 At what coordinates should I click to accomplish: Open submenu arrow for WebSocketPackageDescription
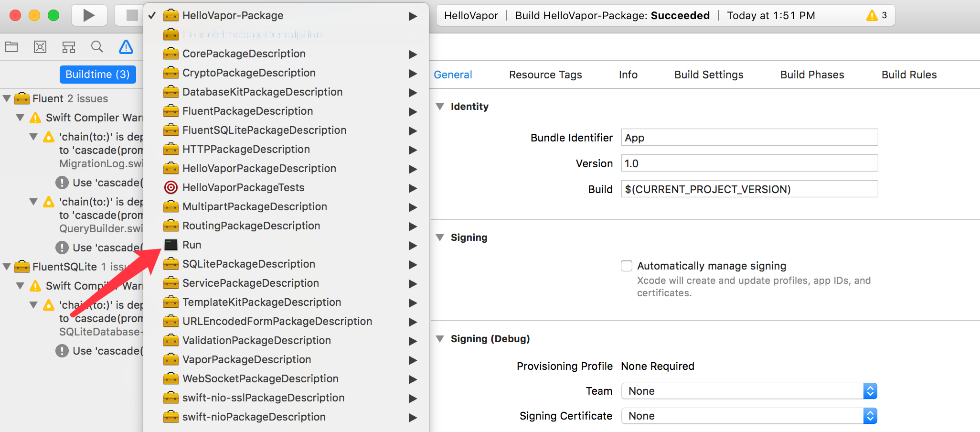[413, 379]
